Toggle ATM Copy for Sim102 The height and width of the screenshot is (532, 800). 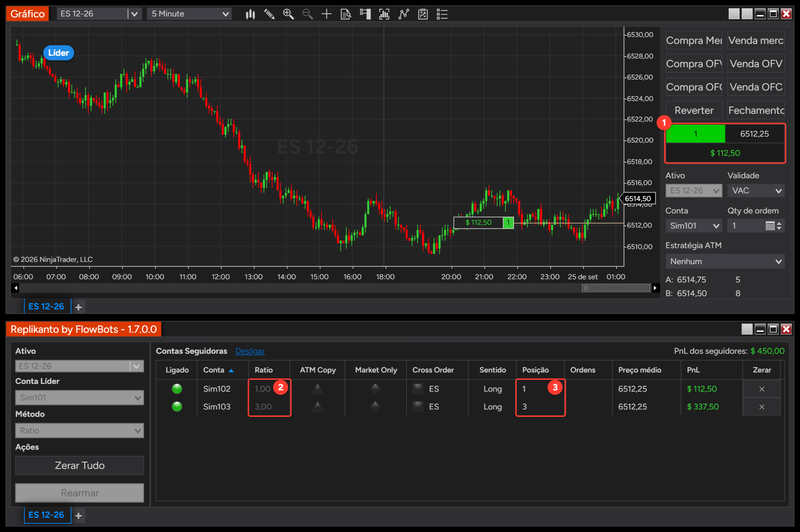coord(317,389)
